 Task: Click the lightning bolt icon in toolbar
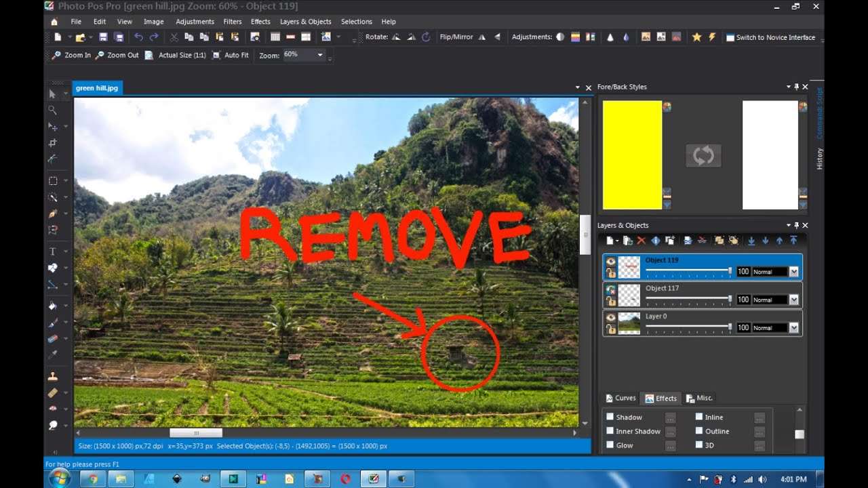712,37
